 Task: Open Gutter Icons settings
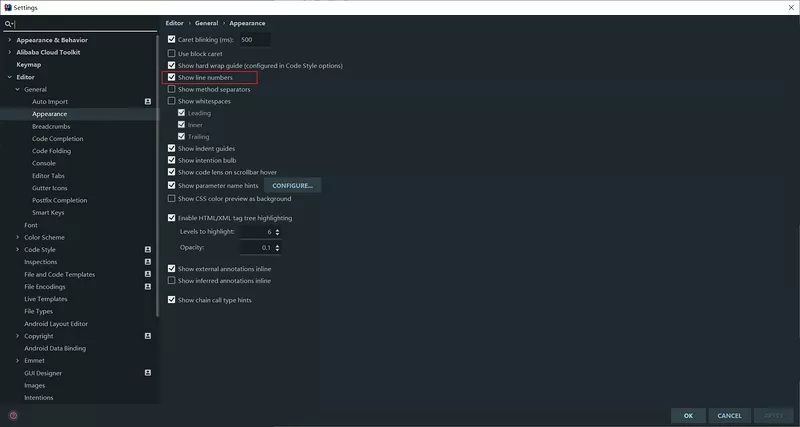click(x=49, y=188)
